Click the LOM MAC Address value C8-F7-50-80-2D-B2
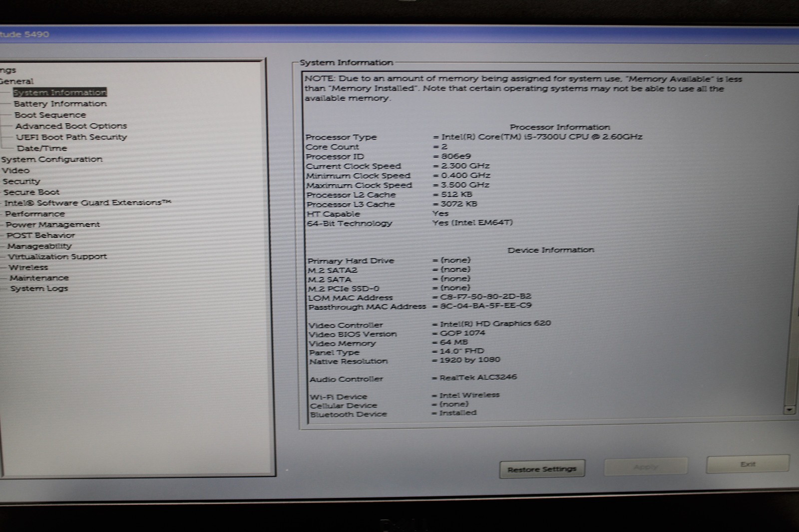Viewport: 799px width, 532px height. click(485, 296)
